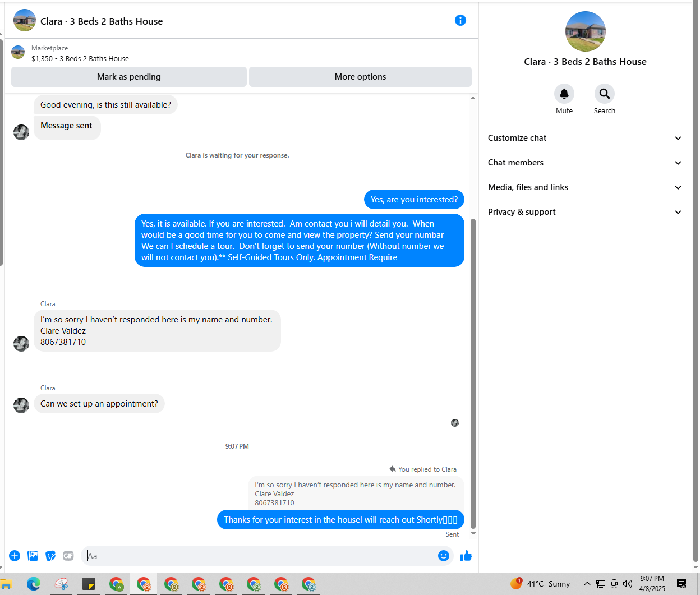Image resolution: width=700 pixels, height=595 pixels.
Task: Click the large house profile picture in side panel
Action: 586,31
